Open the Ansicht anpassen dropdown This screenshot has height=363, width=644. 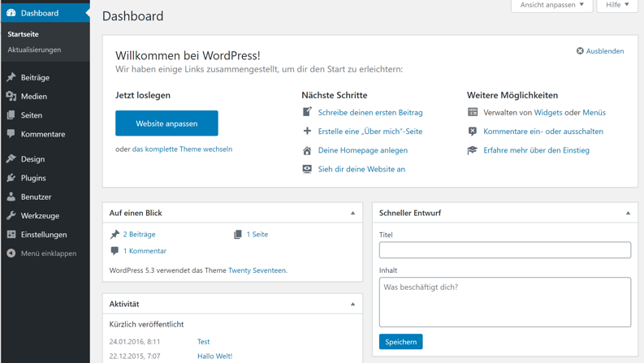pyautogui.click(x=551, y=6)
